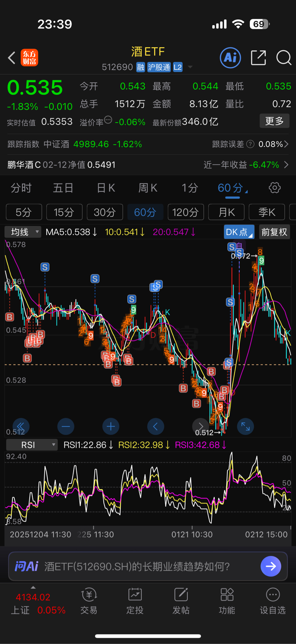This screenshot has height=644, width=296.
Task: Open 发帖 post icon
Action: [181, 601]
